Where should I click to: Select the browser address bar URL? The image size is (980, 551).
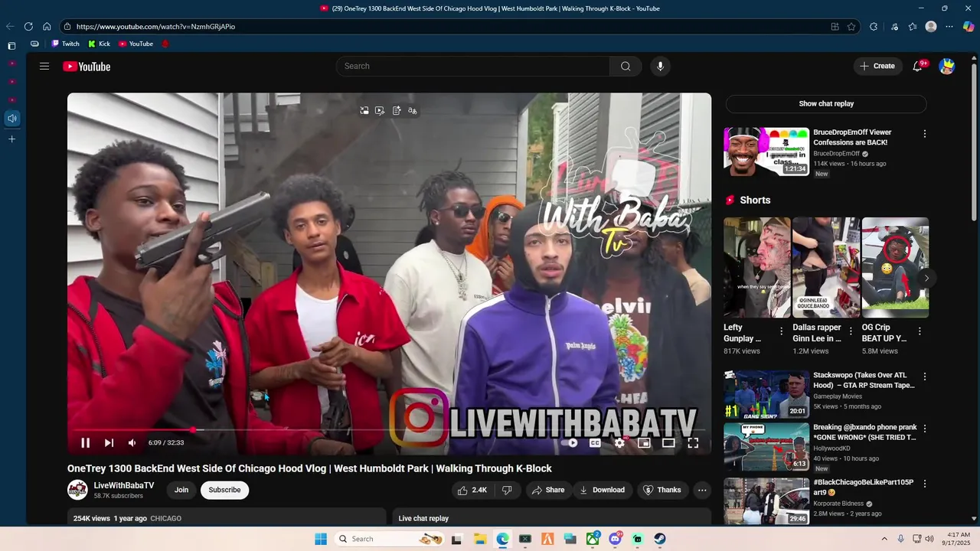click(x=155, y=27)
